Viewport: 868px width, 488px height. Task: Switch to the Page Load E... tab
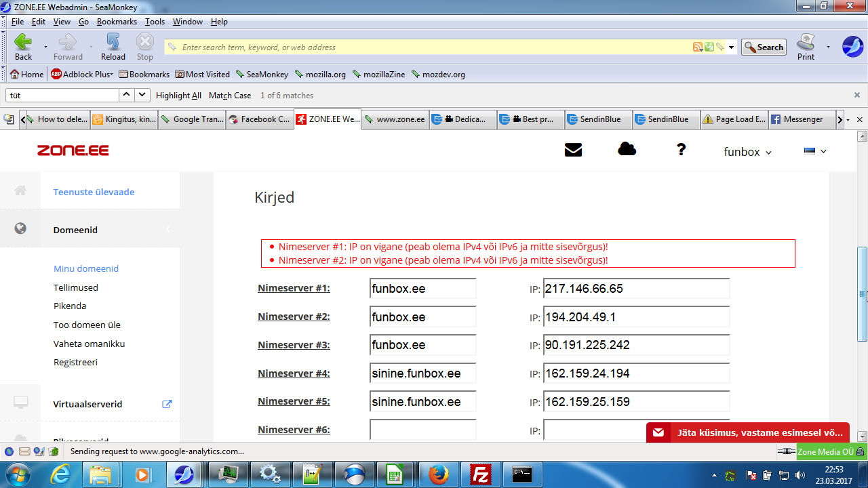pos(735,119)
